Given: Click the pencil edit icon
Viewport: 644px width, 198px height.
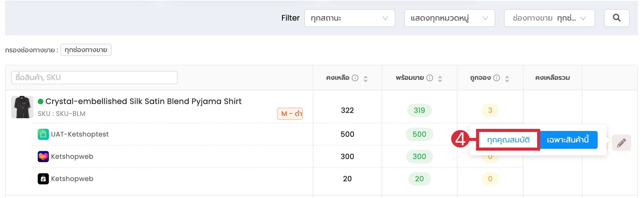Looking at the screenshot, I should [621, 143].
